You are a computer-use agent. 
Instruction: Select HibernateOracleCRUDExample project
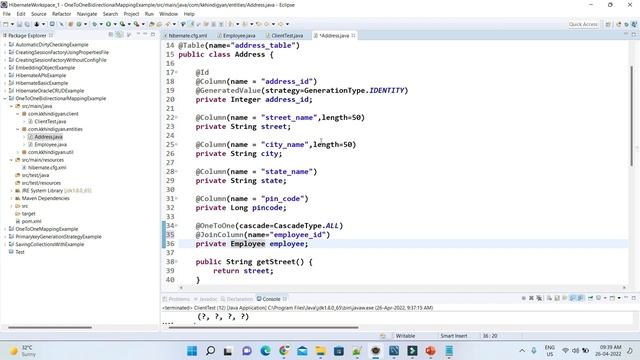(49, 91)
